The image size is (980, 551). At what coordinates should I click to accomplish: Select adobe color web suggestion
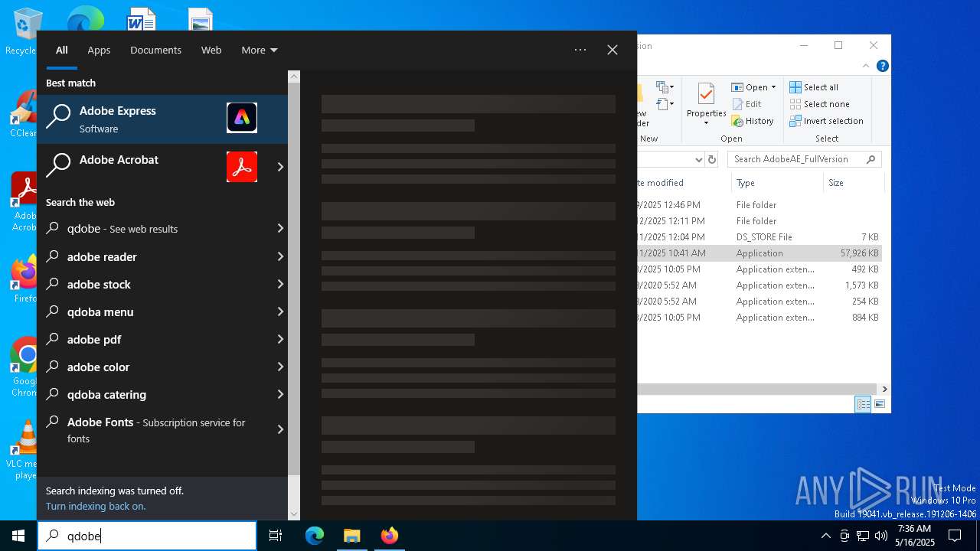coord(162,367)
